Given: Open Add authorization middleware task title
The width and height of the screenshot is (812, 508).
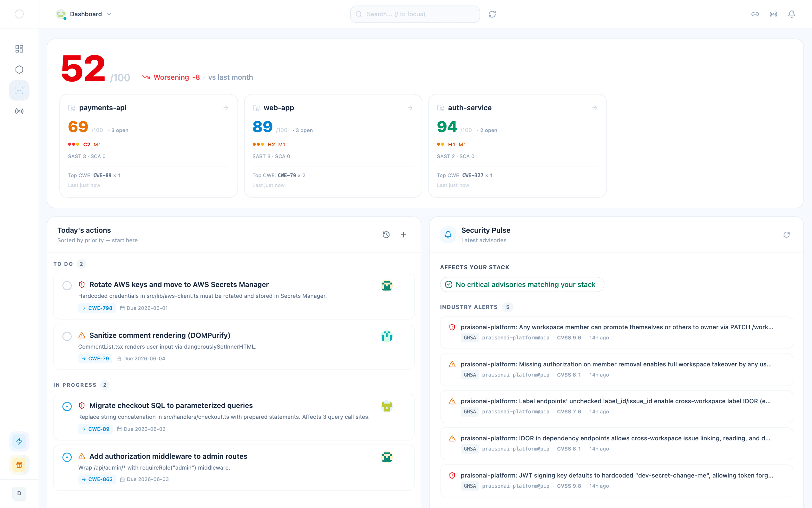Looking at the screenshot, I should point(168,456).
